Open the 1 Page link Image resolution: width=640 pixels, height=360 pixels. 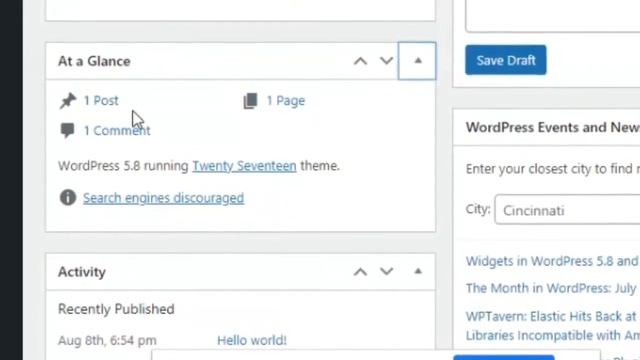(x=285, y=100)
